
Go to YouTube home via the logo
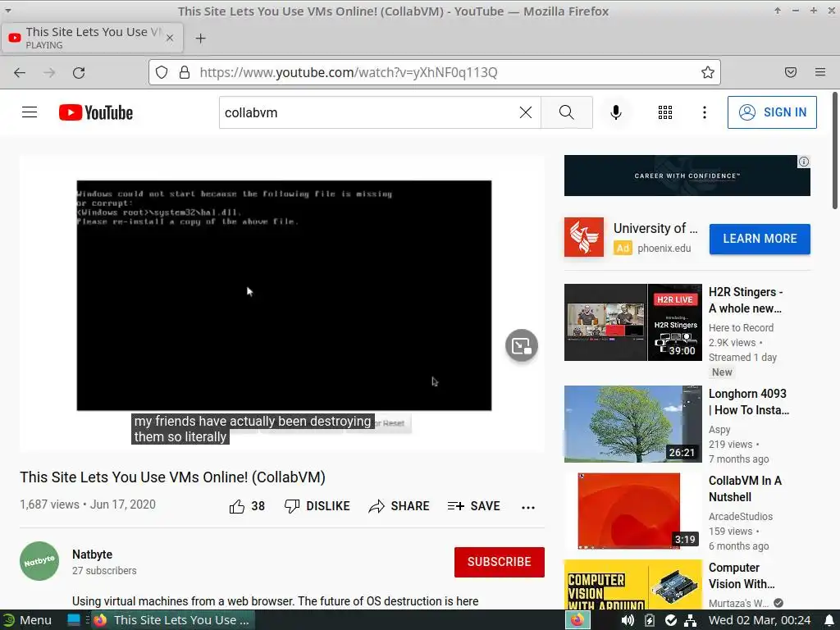click(x=96, y=112)
